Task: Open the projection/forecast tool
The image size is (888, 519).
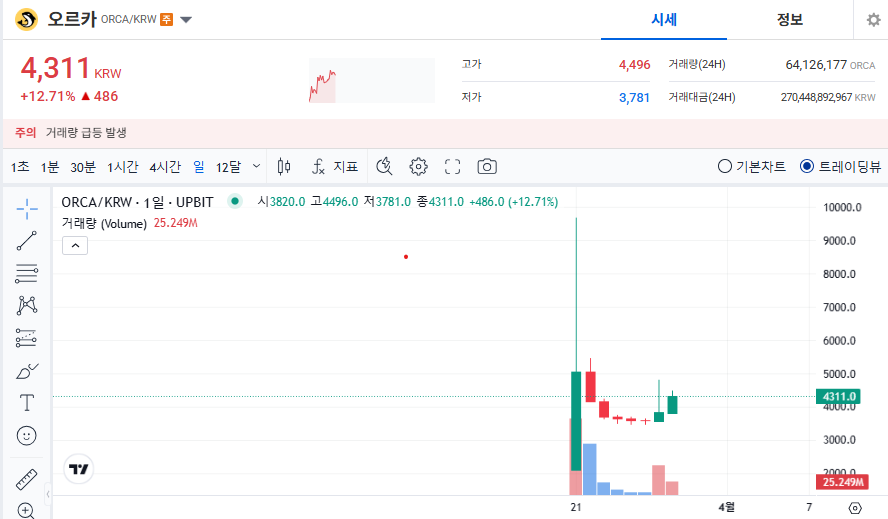Action: click(x=27, y=338)
